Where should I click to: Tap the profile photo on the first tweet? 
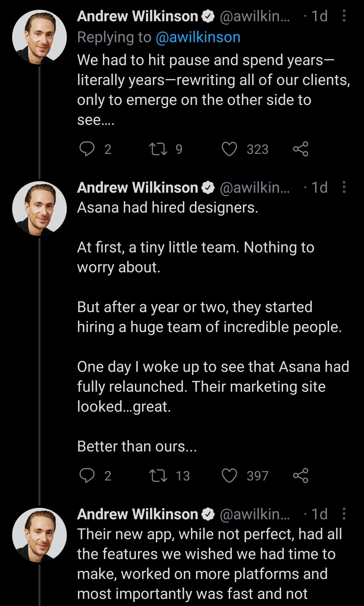(x=39, y=37)
